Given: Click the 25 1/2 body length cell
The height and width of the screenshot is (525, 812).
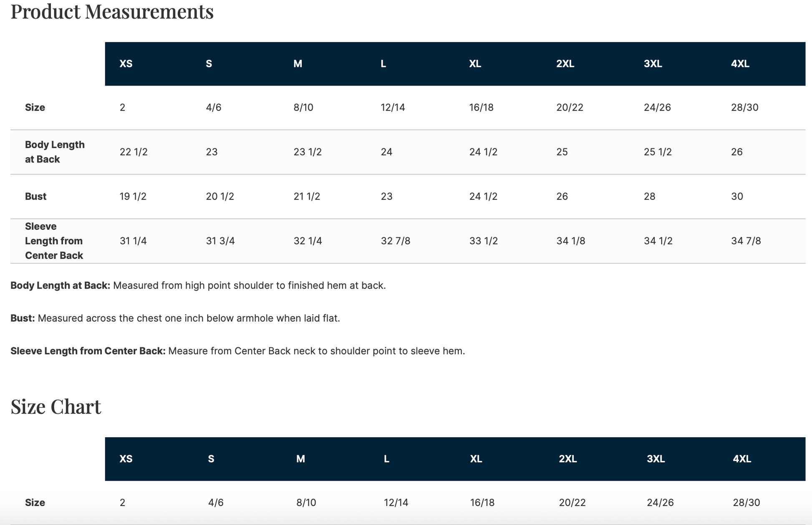Looking at the screenshot, I should (658, 152).
